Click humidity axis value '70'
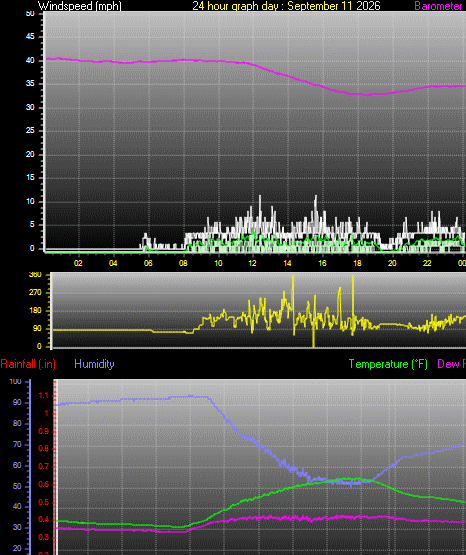The width and height of the screenshot is (466, 555). (x=17, y=444)
